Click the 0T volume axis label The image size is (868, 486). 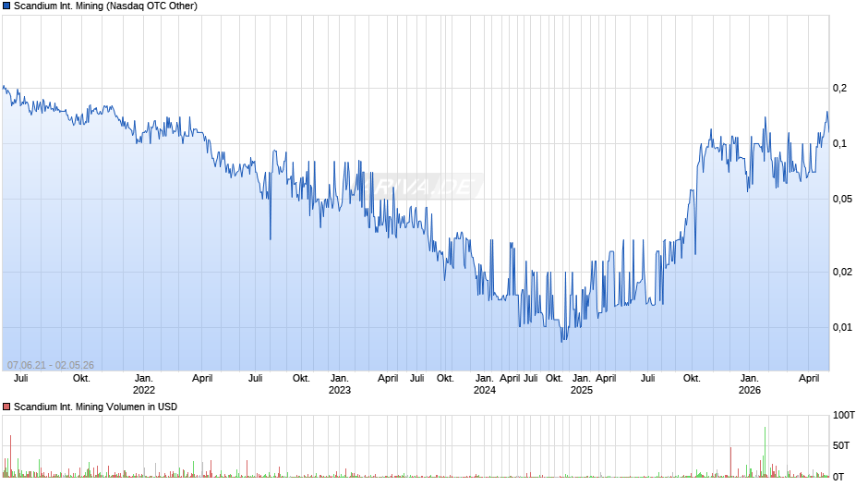838,477
